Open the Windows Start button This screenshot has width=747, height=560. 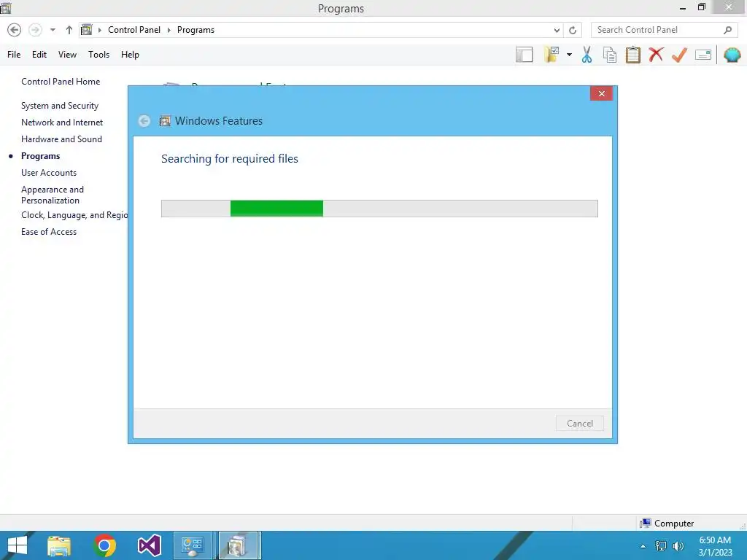pos(18,545)
